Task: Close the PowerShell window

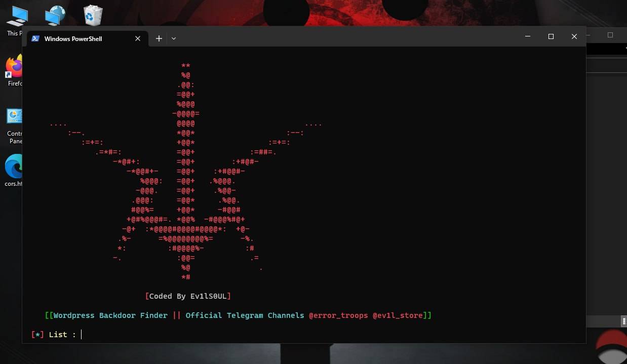Action: [574, 36]
